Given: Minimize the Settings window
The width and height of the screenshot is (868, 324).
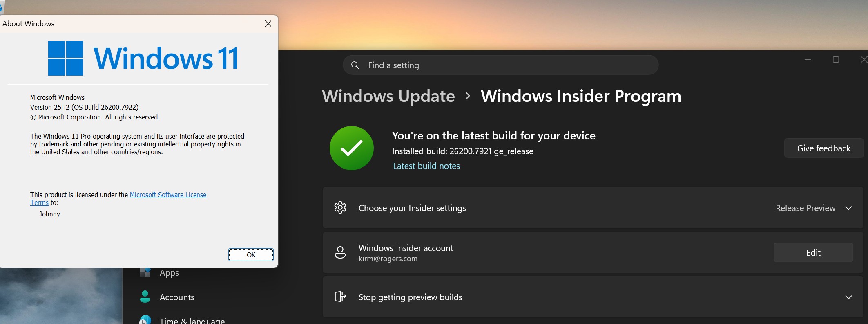Looking at the screenshot, I should pyautogui.click(x=808, y=60).
